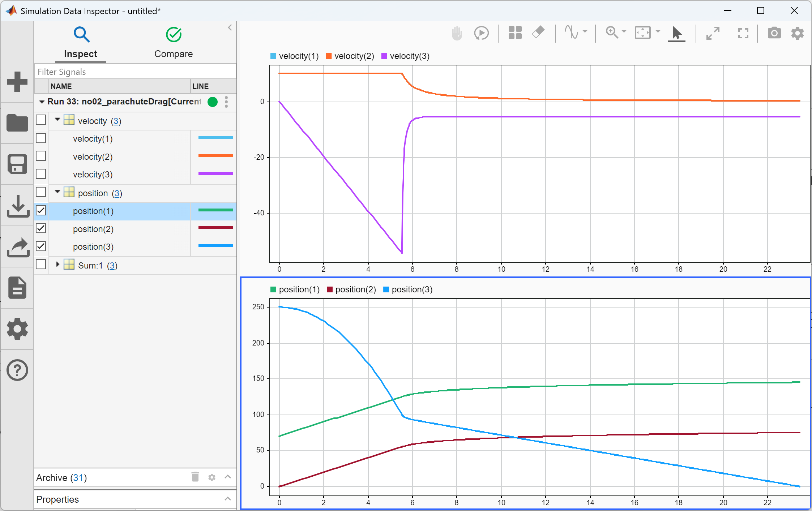The height and width of the screenshot is (511, 812).
Task: Click the fit to view icon
Action: pyautogui.click(x=643, y=33)
